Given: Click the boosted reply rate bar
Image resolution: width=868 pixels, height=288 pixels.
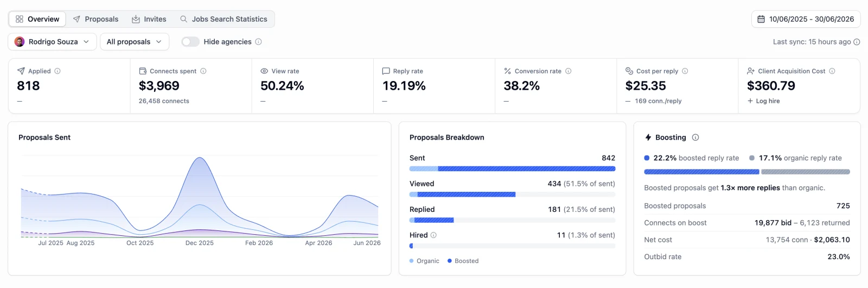Looking at the screenshot, I should pyautogui.click(x=701, y=172).
